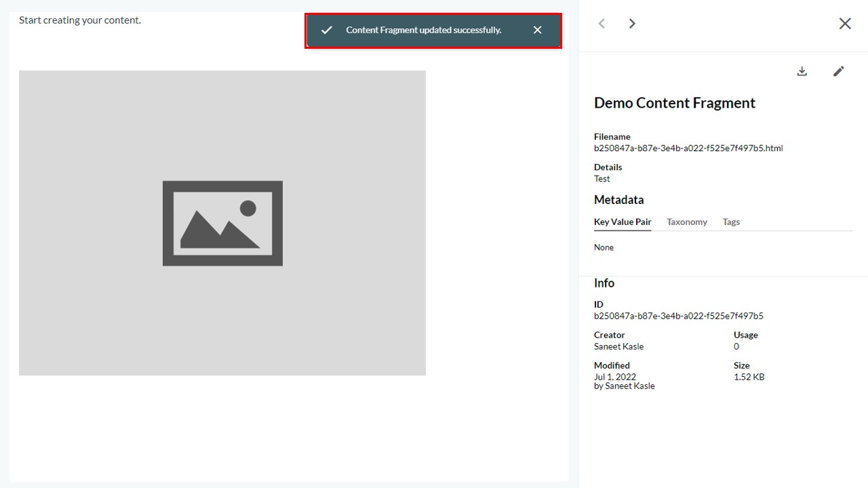
Task: Click the 'Metadata' heading
Action: point(619,200)
